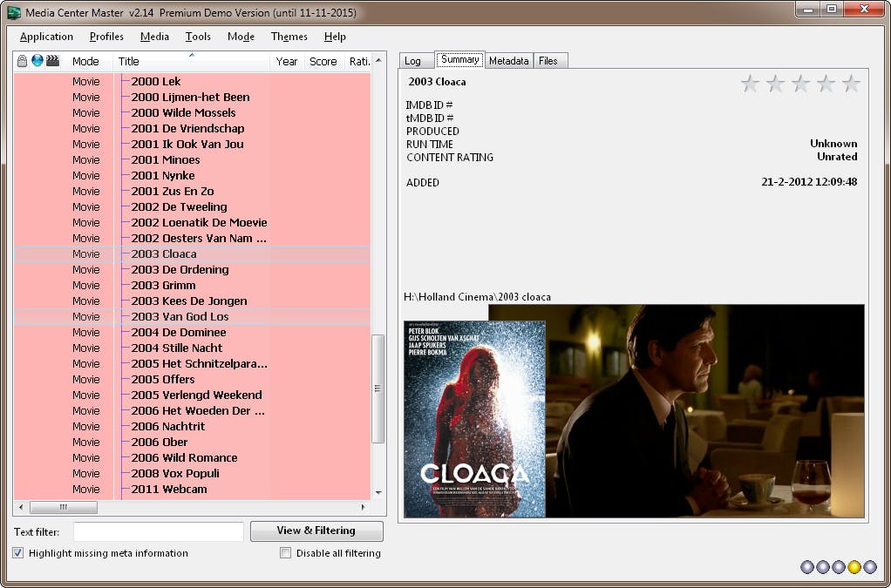Switch to the Log tab
Screen dimensions: 891x588
coord(417,61)
